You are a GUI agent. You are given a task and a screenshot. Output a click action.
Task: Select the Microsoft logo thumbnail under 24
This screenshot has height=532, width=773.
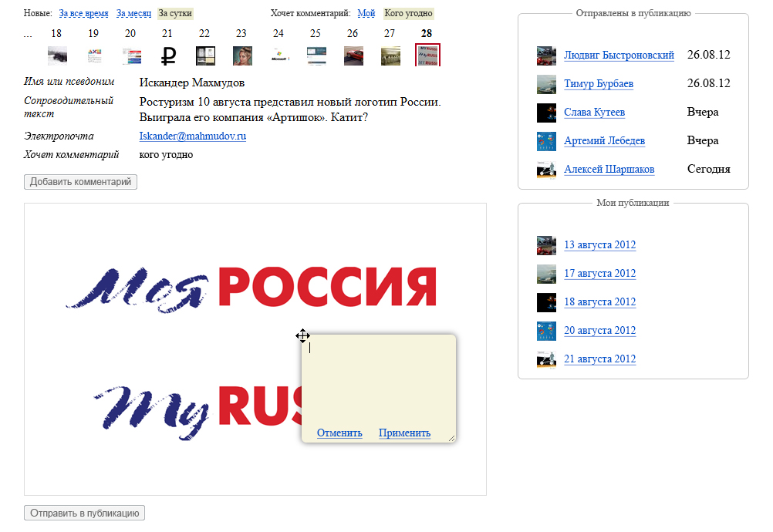pyautogui.click(x=279, y=56)
